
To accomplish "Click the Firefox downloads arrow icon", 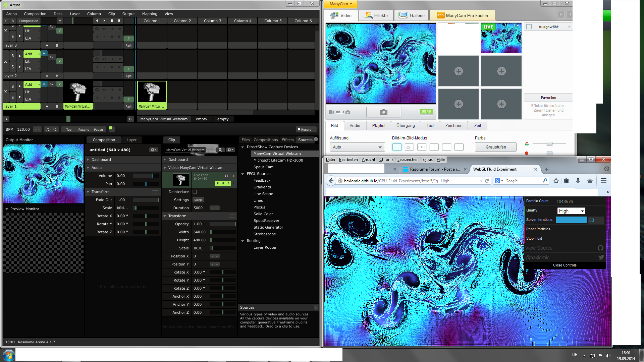I will [x=578, y=181].
